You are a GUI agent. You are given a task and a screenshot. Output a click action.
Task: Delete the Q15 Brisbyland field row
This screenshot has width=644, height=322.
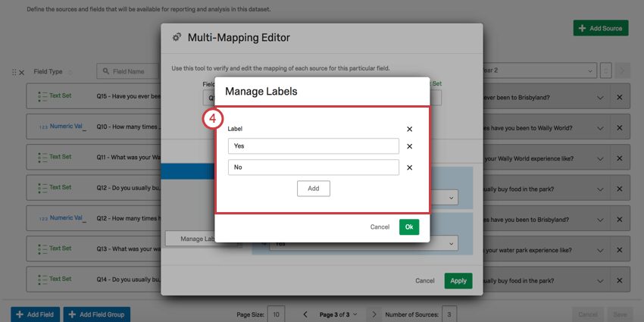point(619,97)
